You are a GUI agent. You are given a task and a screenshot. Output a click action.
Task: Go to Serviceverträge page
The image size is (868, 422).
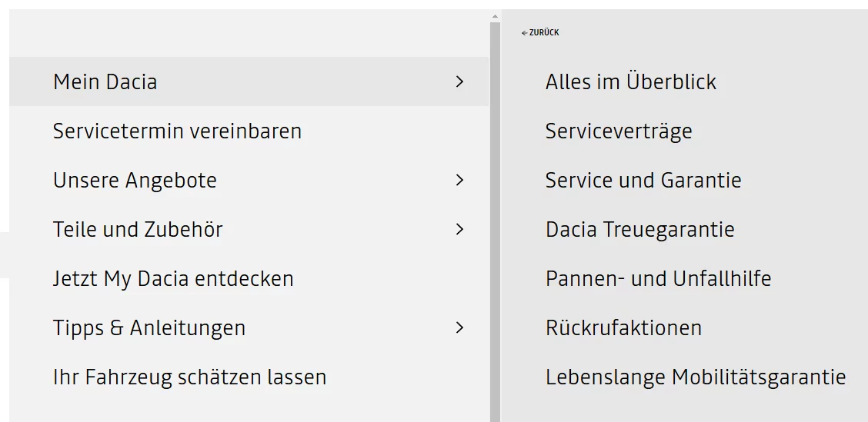(x=619, y=131)
